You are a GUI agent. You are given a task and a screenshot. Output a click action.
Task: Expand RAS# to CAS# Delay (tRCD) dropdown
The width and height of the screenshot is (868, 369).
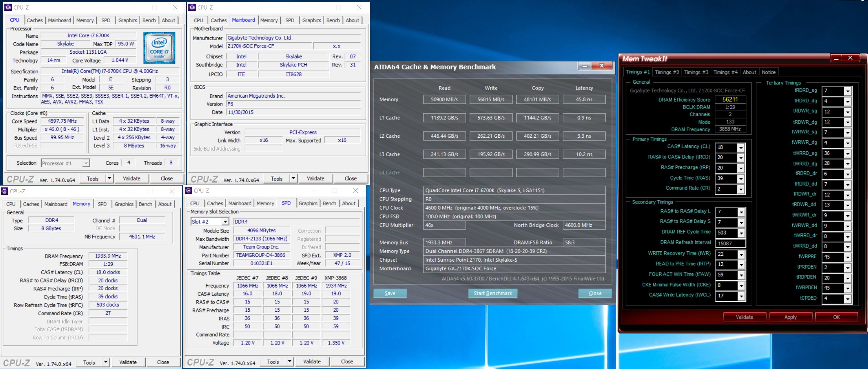[741, 158]
